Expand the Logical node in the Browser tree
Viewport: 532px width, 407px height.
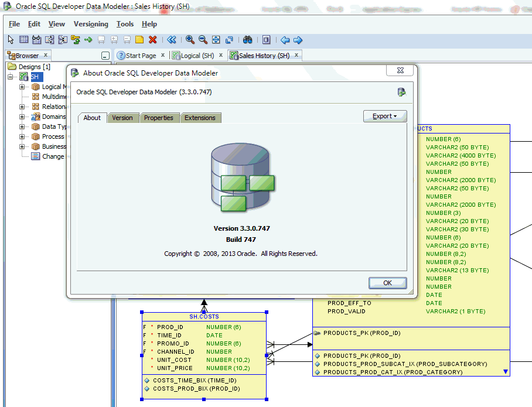(x=21, y=87)
